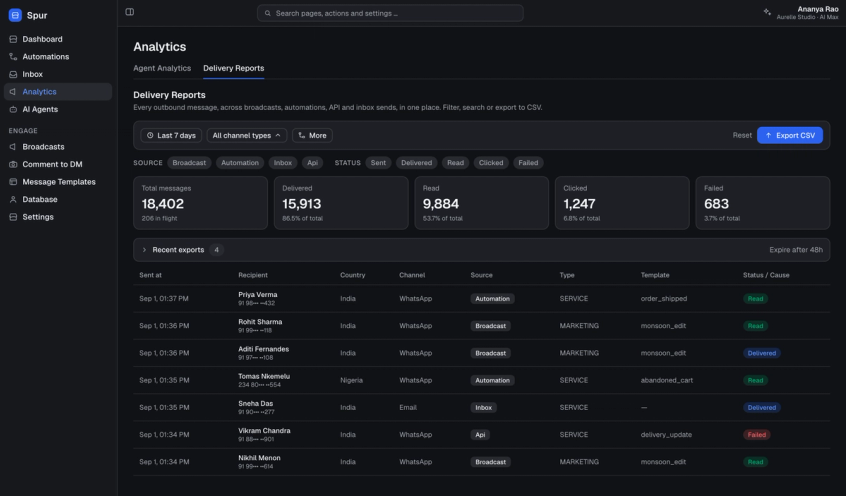Screen dimensions: 846x496
Task: Click the Dashboard sidebar icon
Action: coord(13,39)
